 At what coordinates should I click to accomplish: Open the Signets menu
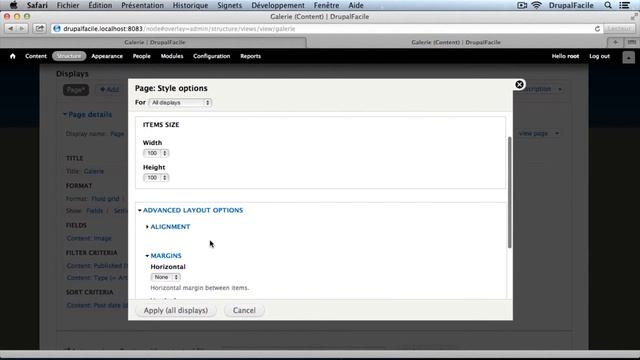pyautogui.click(x=229, y=5)
